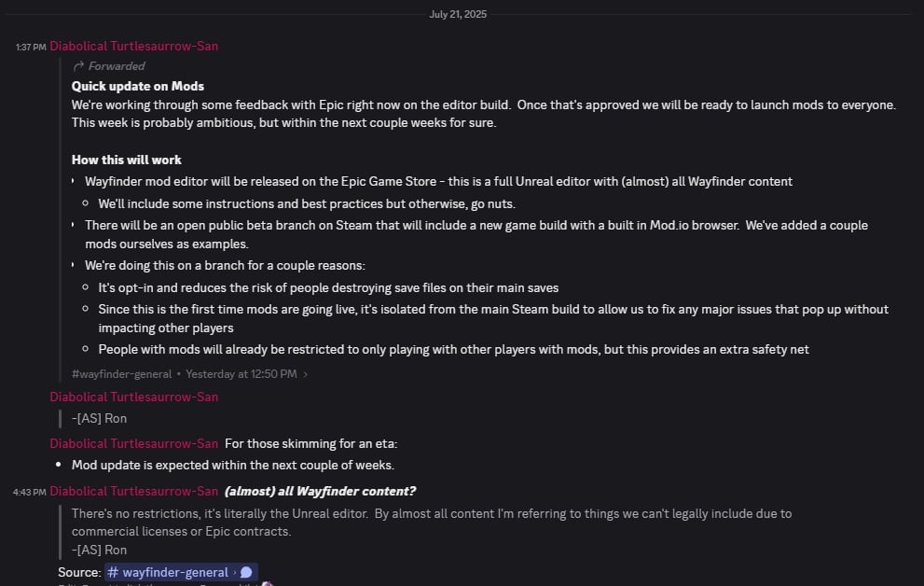Open the author profile on the 1:37 PM message
The image size is (924, 586).
click(134, 46)
